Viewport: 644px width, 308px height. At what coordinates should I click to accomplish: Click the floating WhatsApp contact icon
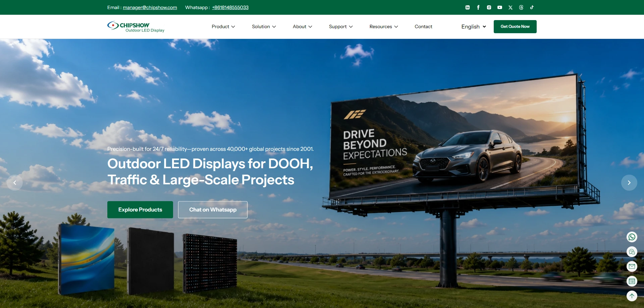[632, 237]
